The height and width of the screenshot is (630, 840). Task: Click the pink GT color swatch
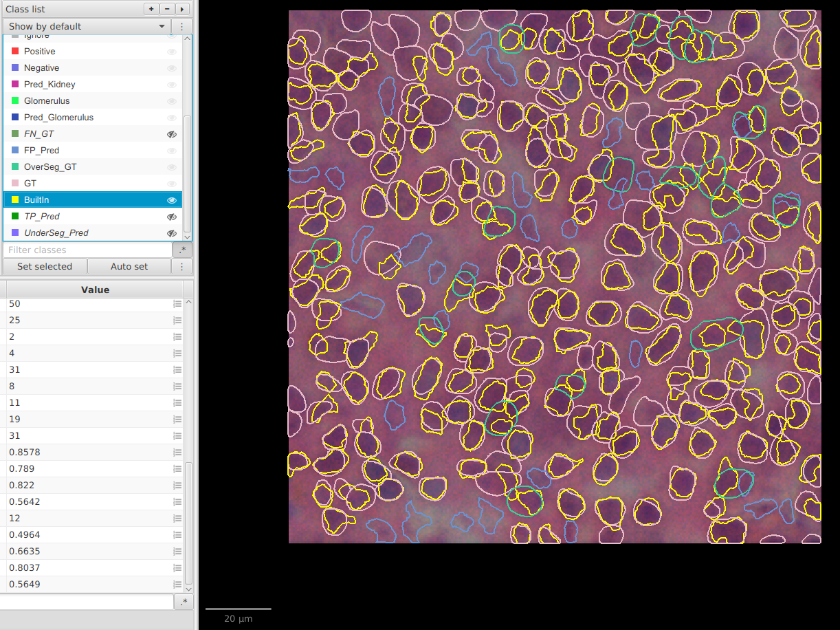tap(15, 184)
